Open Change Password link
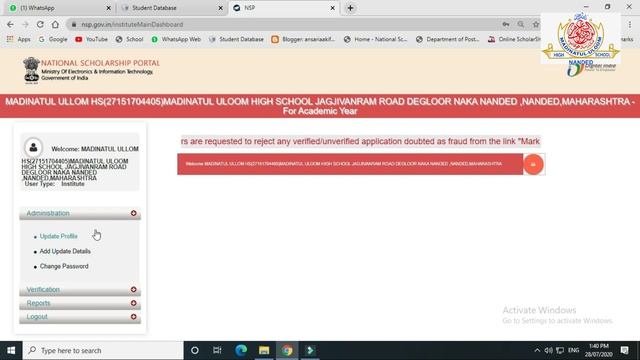 click(64, 267)
